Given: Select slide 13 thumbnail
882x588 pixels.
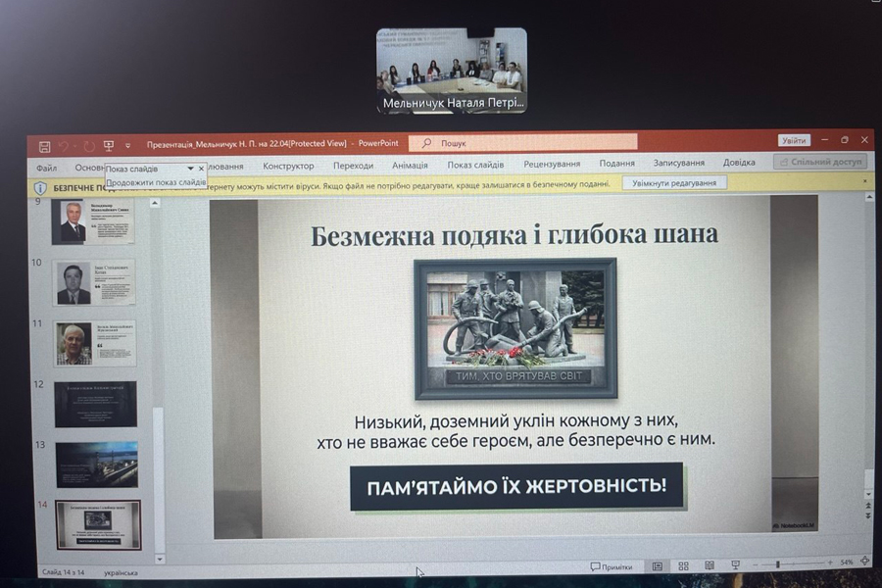Looking at the screenshot, I should 97,465.
